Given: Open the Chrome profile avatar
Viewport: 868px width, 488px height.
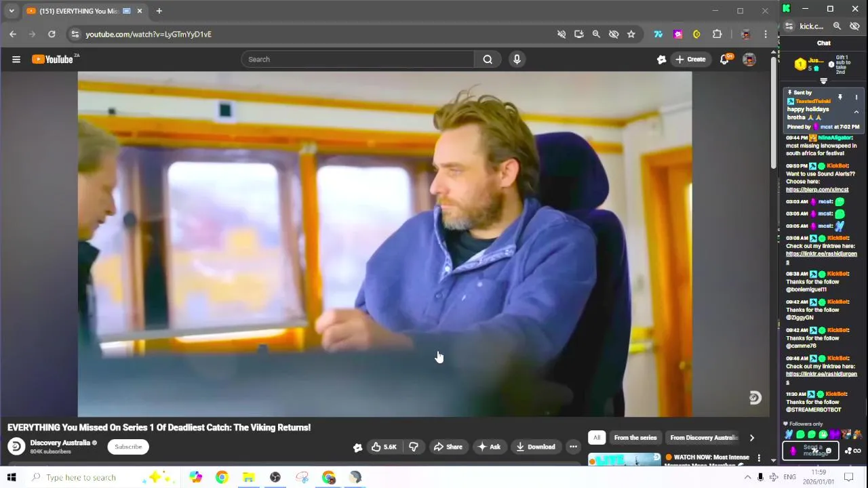Looking at the screenshot, I should 745,34.
